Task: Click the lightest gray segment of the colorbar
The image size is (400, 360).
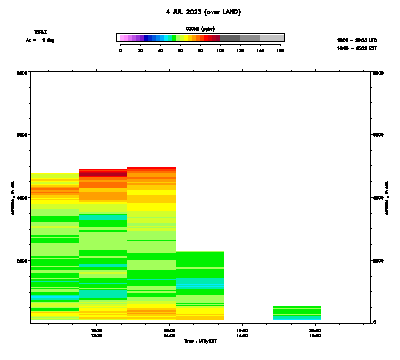Action: point(271,38)
